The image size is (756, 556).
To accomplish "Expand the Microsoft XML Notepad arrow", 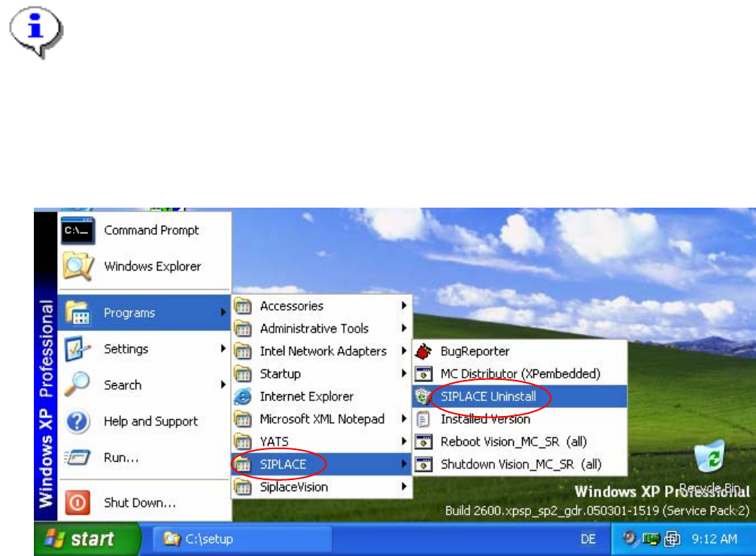I will pyautogui.click(x=404, y=418).
